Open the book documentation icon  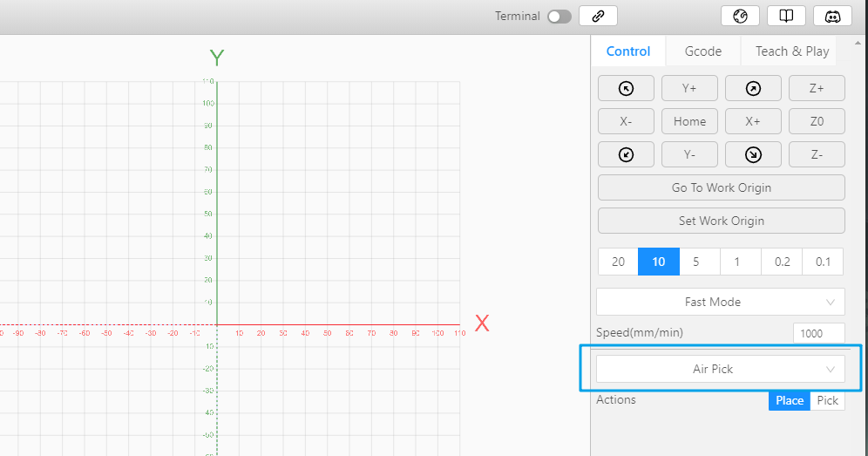click(x=786, y=16)
